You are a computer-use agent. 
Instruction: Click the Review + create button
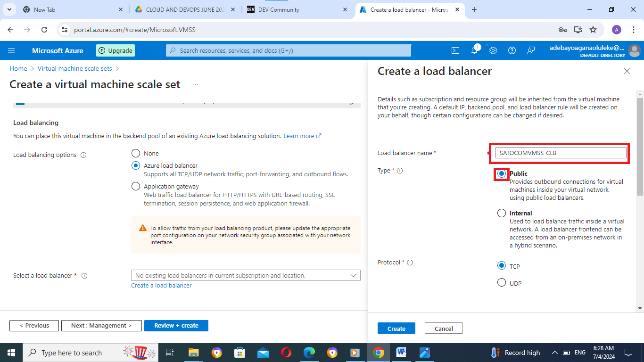coord(176,325)
